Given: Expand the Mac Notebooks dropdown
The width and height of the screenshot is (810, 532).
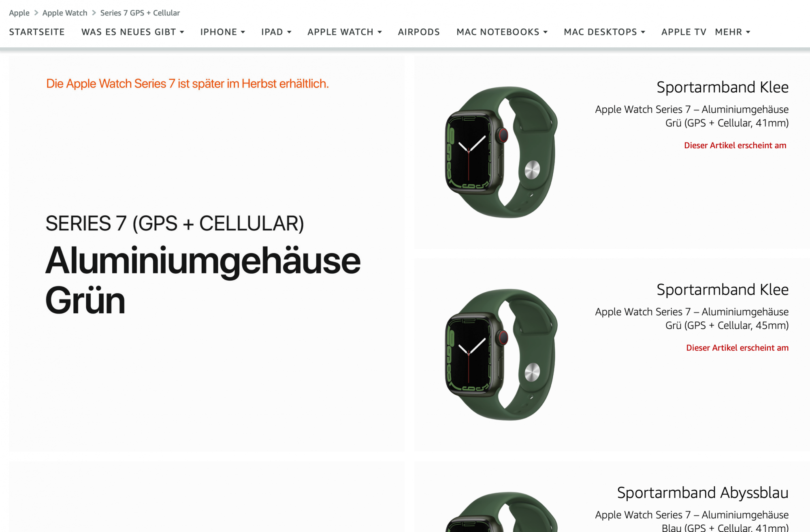Looking at the screenshot, I should (x=502, y=32).
